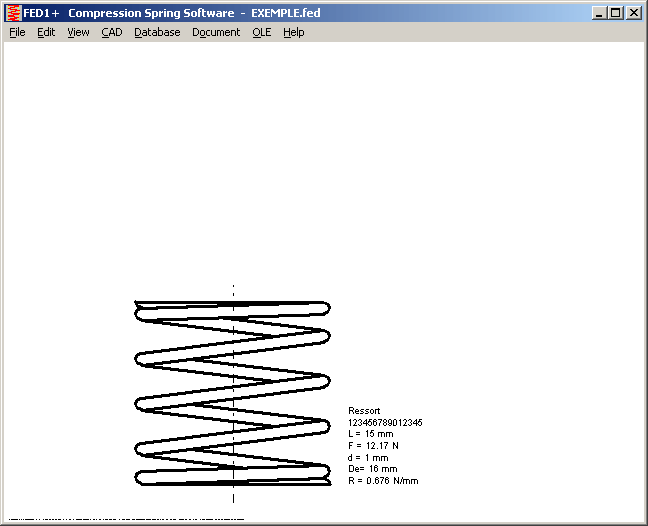Image resolution: width=648 pixels, height=526 pixels.
Task: Close the Compression Spring Software window
Action: pos(633,13)
